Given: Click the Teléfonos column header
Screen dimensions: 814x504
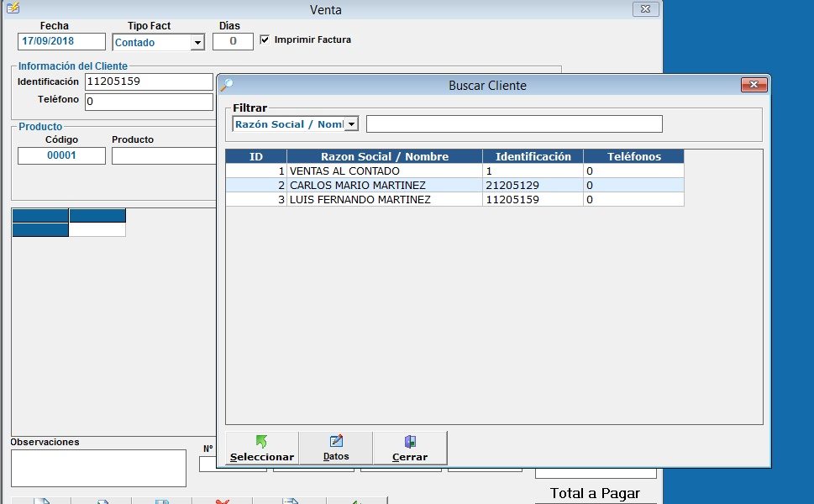Looking at the screenshot, I should 633,156.
